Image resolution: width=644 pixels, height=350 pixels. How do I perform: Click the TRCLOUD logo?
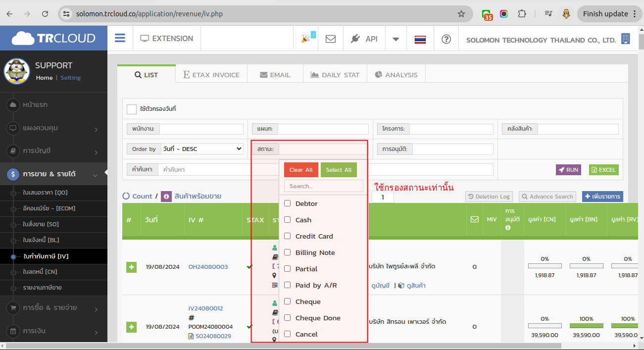(53, 38)
